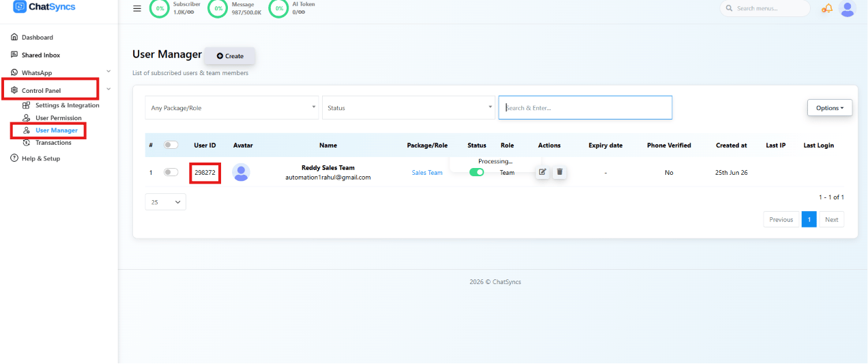The image size is (868, 364).
Task: Click the Shared Inbox icon
Action: [14, 55]
